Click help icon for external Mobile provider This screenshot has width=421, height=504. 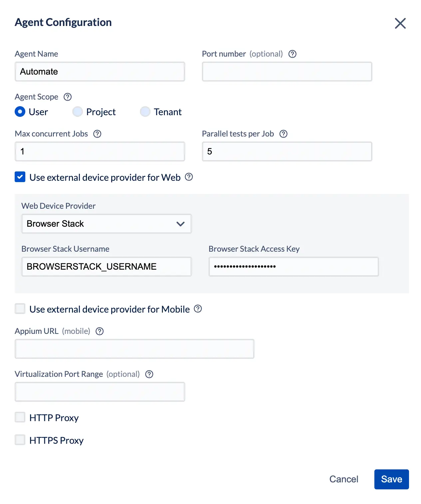[198, 309]
